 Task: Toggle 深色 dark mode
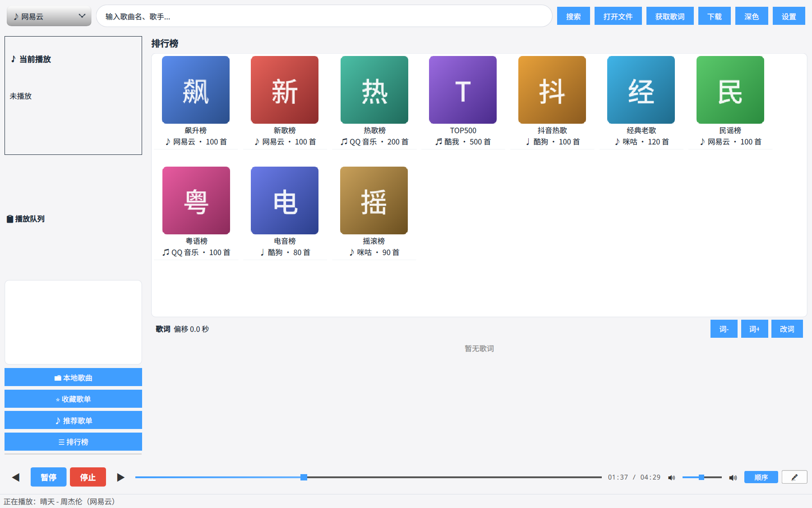[752, 16]
